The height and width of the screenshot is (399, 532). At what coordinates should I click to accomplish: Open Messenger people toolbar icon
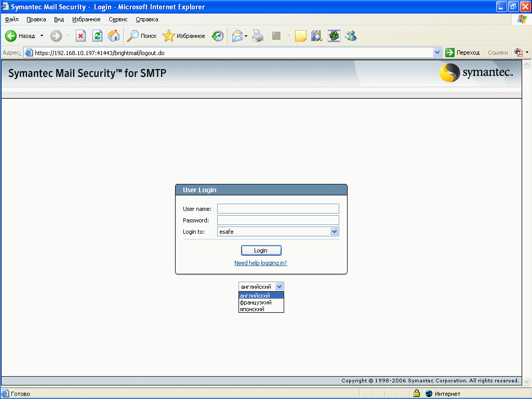coord(351,36)
